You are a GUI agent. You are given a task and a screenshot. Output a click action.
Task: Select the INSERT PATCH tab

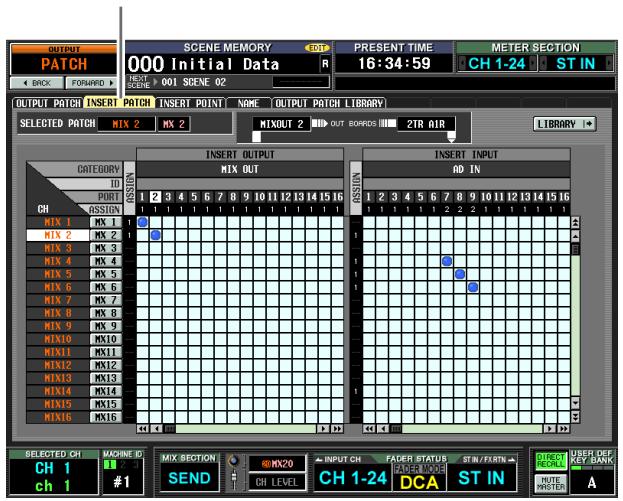[x=119, y=103]
